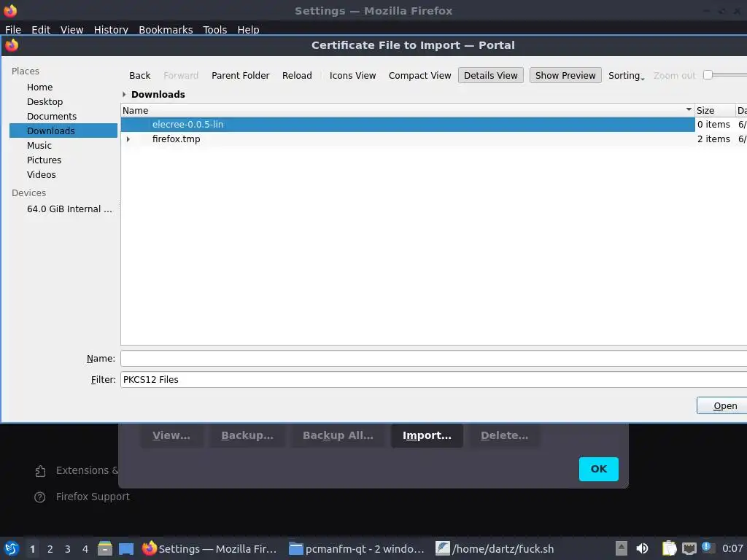Click the Firefox Support help icon
Screen dimensions: 747x560
40,497
